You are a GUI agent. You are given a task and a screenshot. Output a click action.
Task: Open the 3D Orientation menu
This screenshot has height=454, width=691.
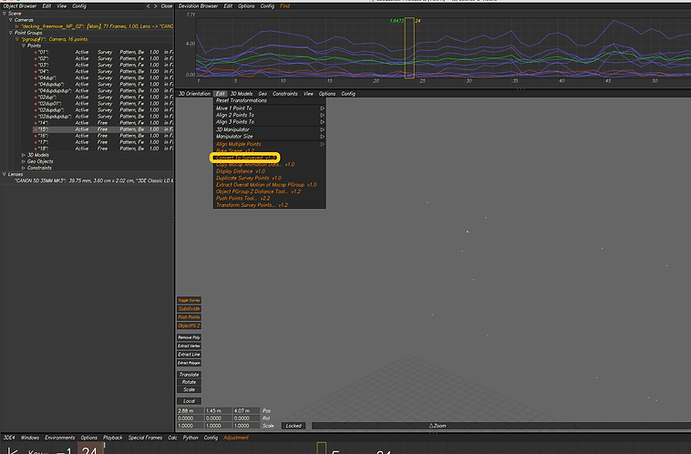click(194, 94)
